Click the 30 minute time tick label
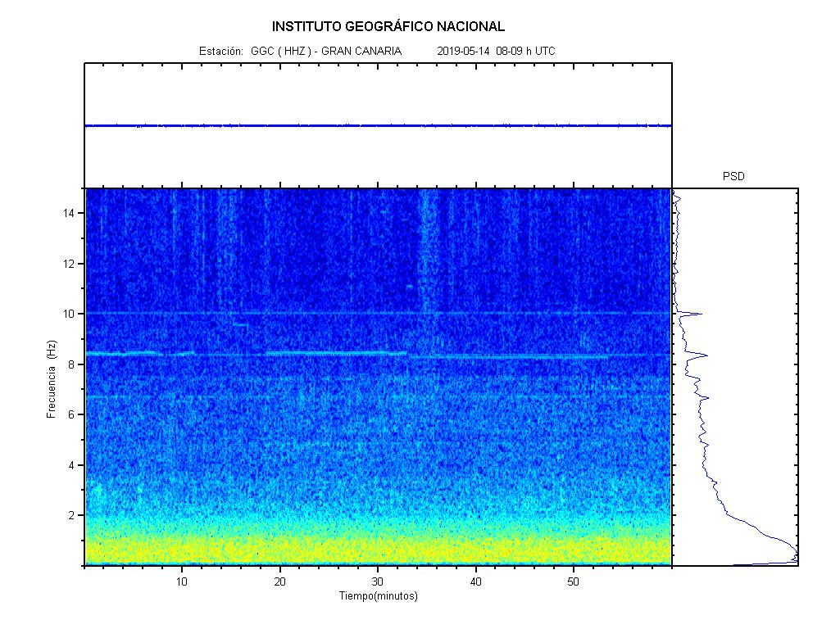Screen dimensions: 840x629 378,581
